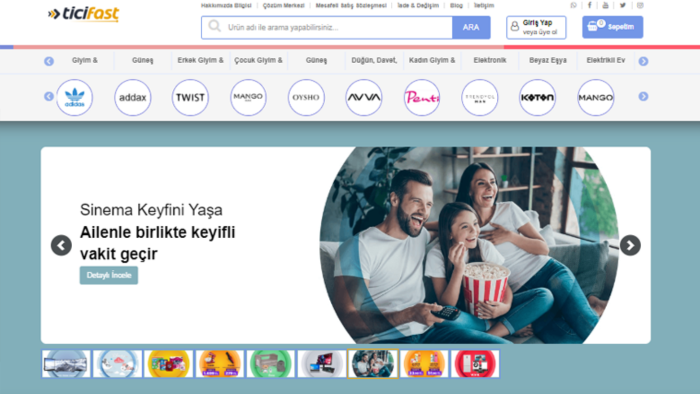The width and height of the screenshot is (700, 394).
Task: Go to next banner slide
Action: (630, 245)
